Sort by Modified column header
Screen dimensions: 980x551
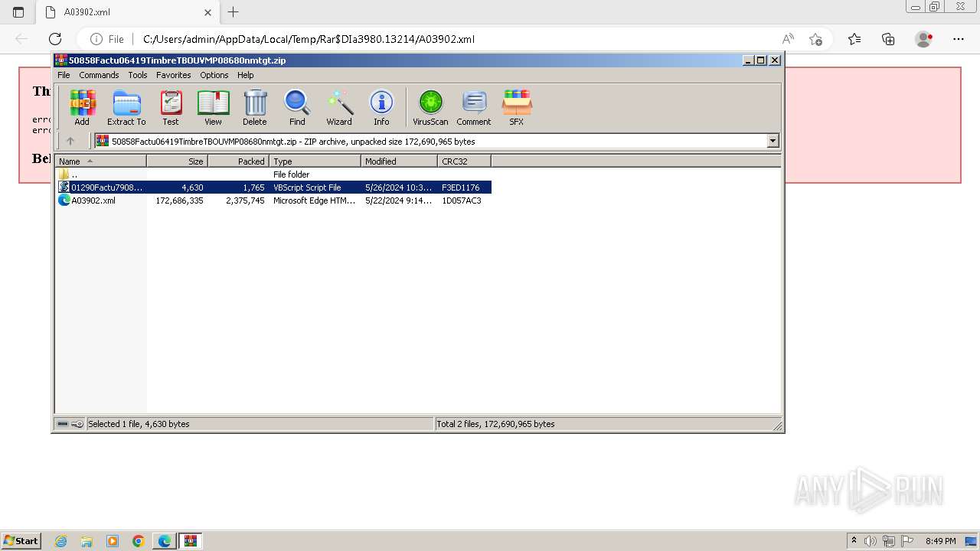[399, 161]
